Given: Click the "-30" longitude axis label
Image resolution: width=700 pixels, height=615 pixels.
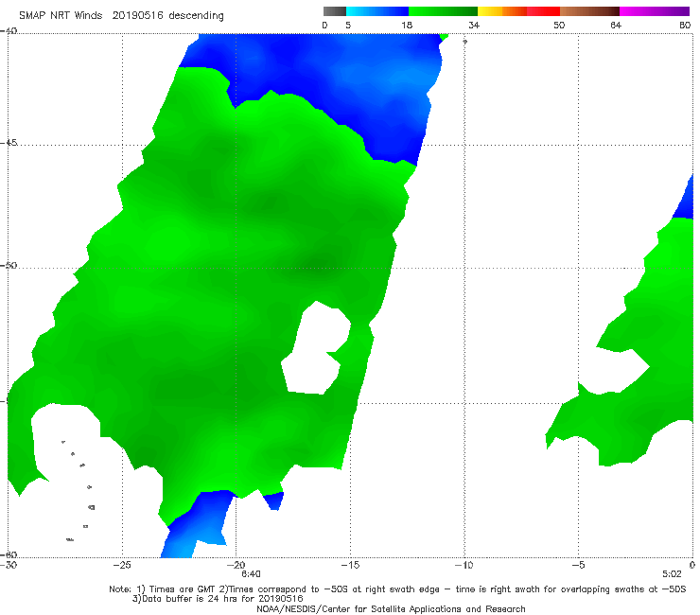Looking at the screenshot, I should [x=9, y=565].
